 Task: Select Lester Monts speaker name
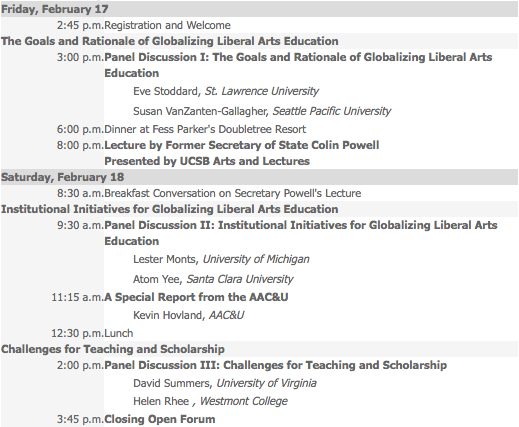coord(164,259)
